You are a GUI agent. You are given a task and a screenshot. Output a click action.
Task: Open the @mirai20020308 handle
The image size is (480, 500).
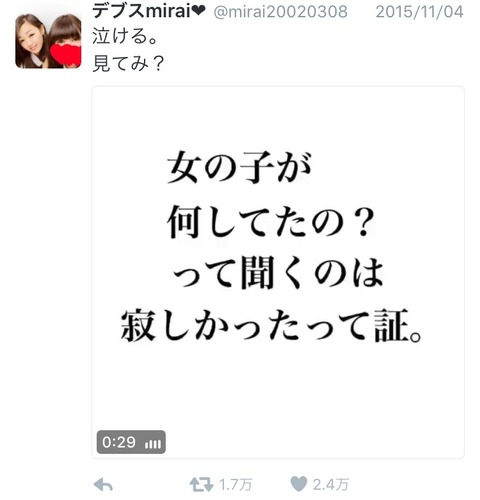280,12
